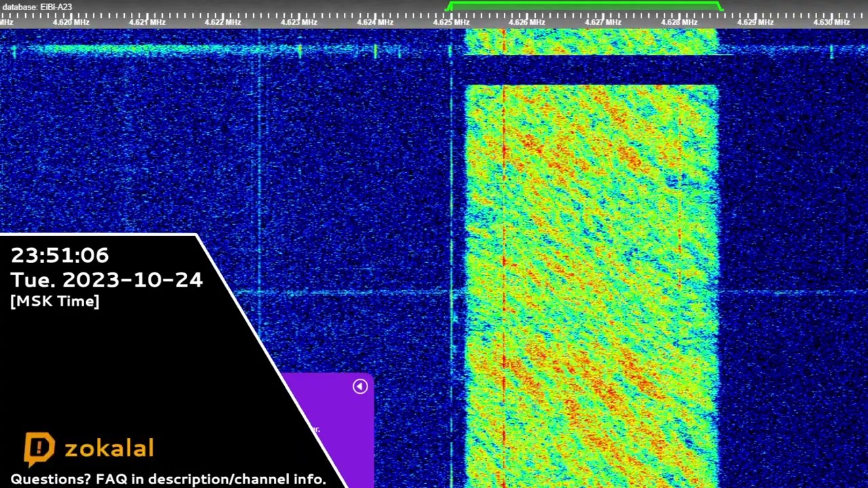Click the wide yellow-green signal in the waterfall

(591, 285)
